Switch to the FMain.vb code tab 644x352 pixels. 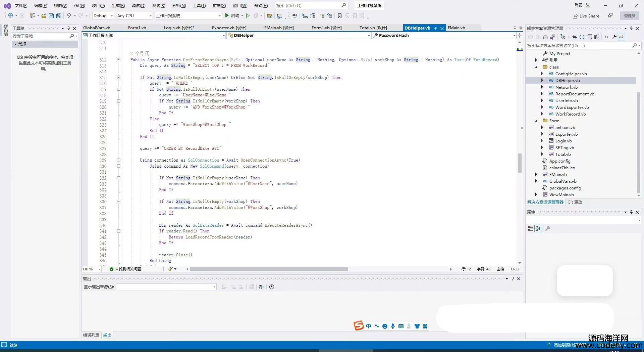(x=456, y=28)
